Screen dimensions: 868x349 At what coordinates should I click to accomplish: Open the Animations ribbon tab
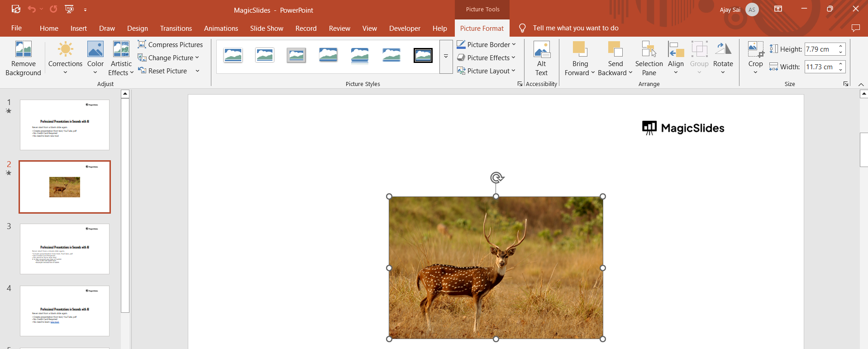221,28
